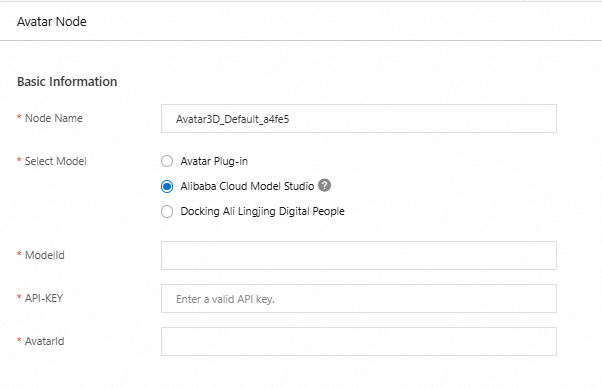This screenshot has width=602, height=389.
Task: Click the ModelId field label
Action: [45, 255]
